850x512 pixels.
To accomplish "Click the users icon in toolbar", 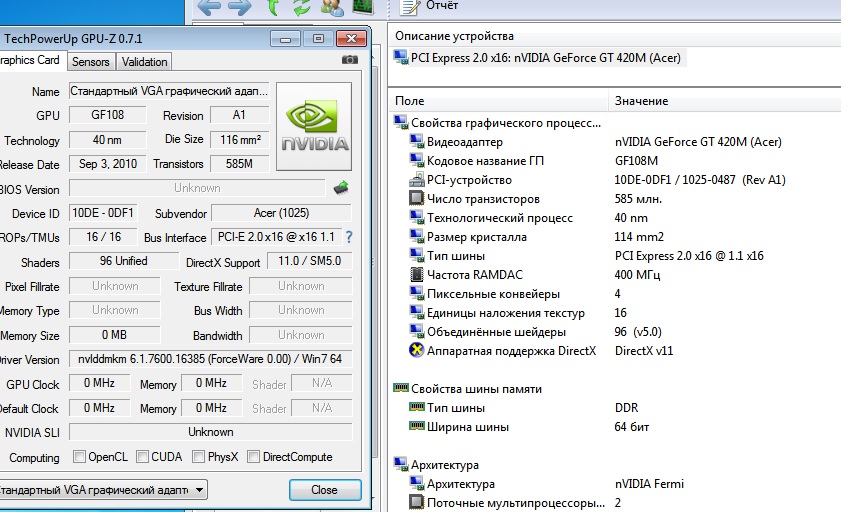I will click(332, 8).
